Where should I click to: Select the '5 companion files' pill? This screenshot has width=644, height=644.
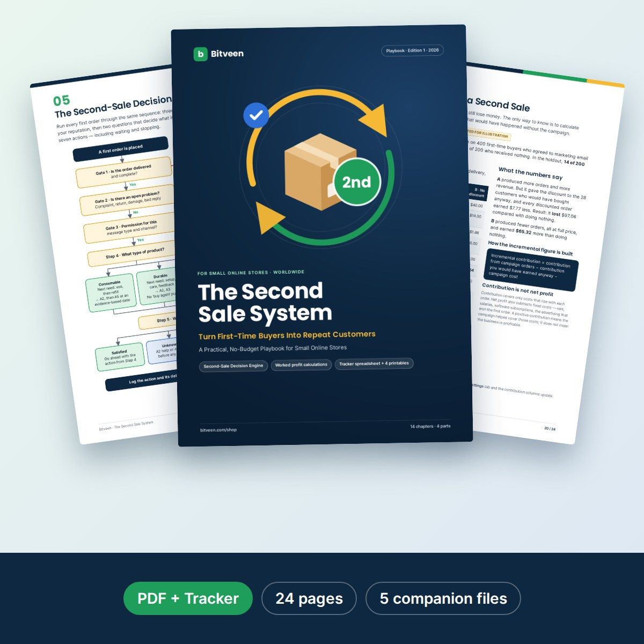coord(443,598)
